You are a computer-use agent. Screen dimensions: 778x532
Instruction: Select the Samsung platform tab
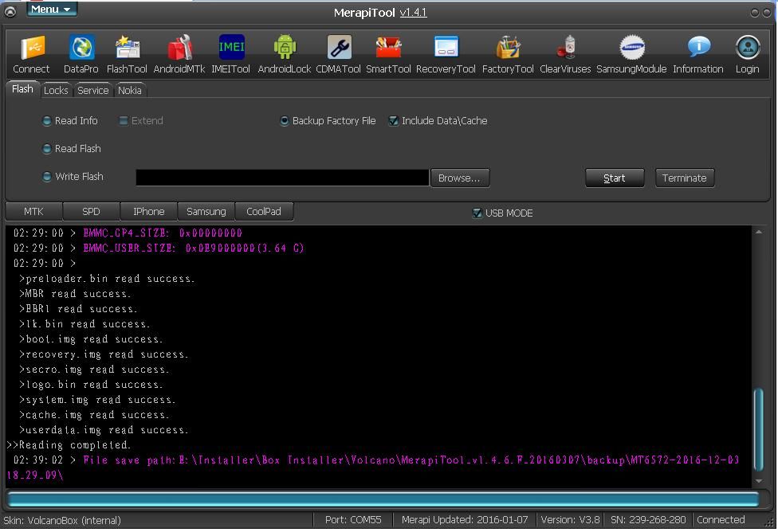[x=206, y=212]
